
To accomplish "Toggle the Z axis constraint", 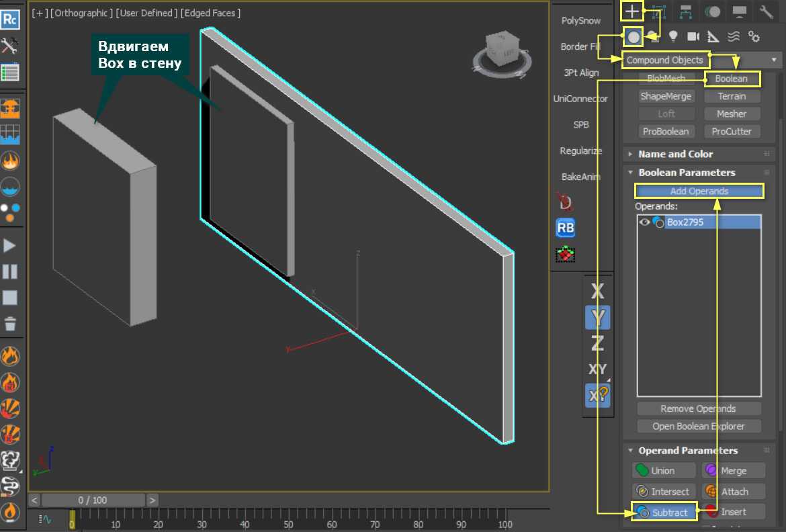I will [597, 343].
